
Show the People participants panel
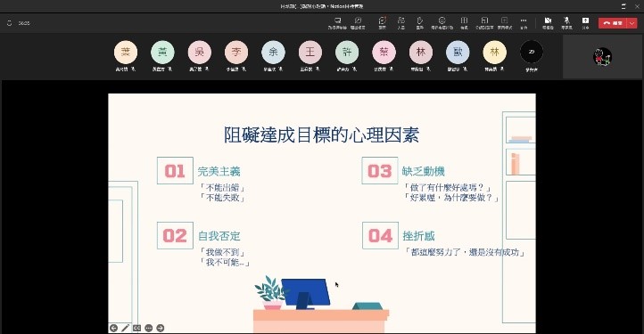[400, 23]
